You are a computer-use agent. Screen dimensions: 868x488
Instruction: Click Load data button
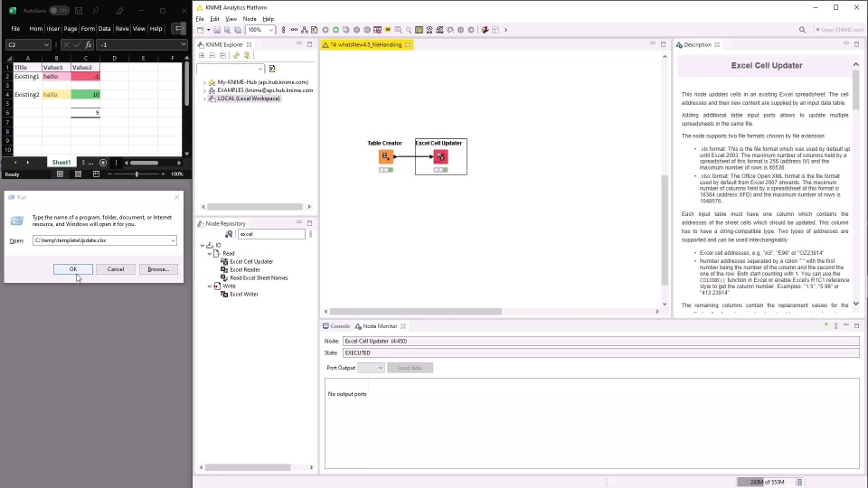tap(410, 368)
